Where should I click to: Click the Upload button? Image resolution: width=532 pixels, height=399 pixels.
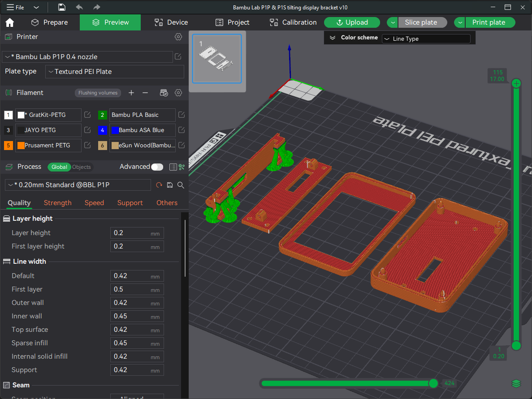pyautogui.click(x=352, y=22)
